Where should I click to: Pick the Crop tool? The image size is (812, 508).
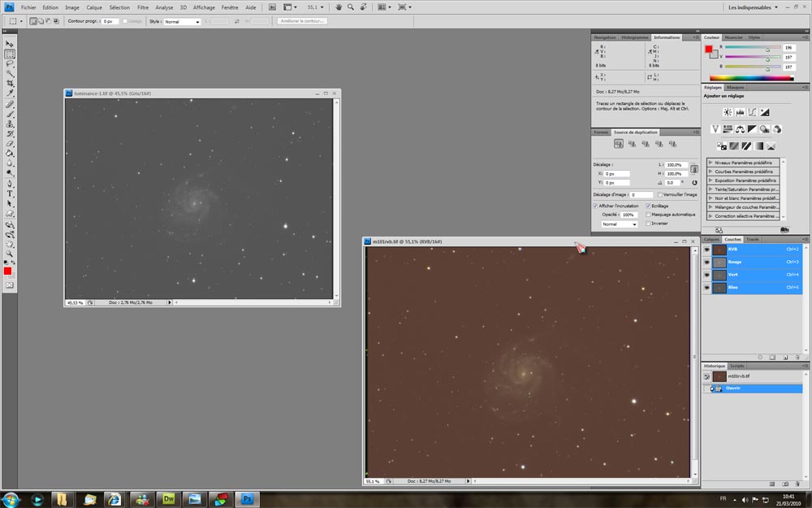pyautogui.click(x=10, y=84)
